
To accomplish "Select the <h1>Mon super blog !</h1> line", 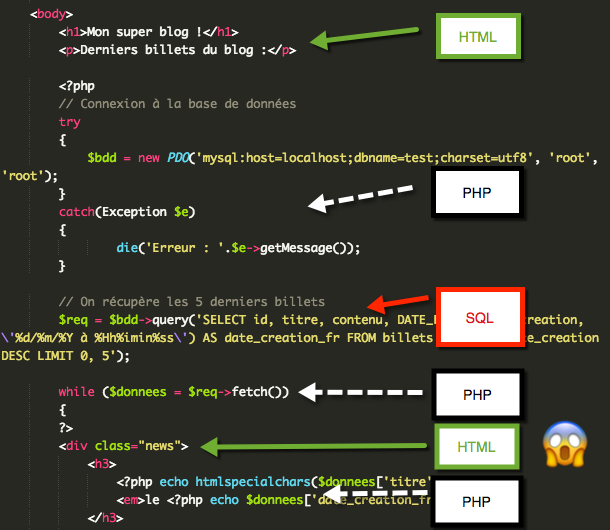I will coord(149,32).
